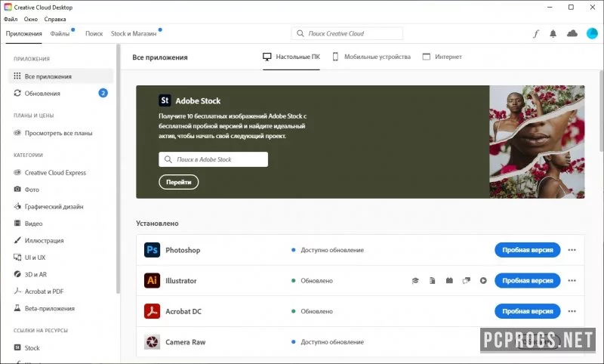Click the Установлено heading

[157, 224]
